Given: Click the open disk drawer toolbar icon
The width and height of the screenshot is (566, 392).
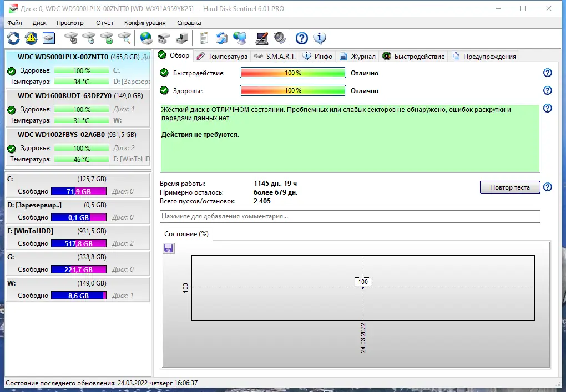Looking at the screenshot, I should point(164,38).
